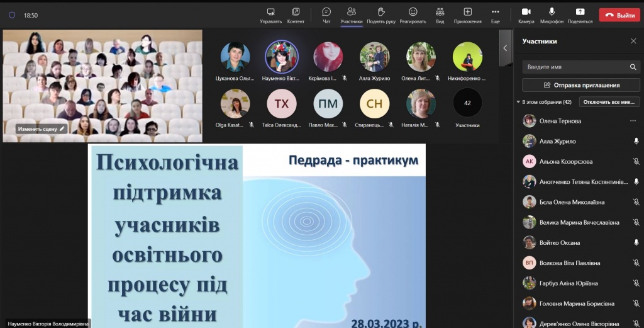Click the AK avatar of Альона Козорєзова
Image resolution: width=644 pixels, height=328 pixels.
pos(529,162)
